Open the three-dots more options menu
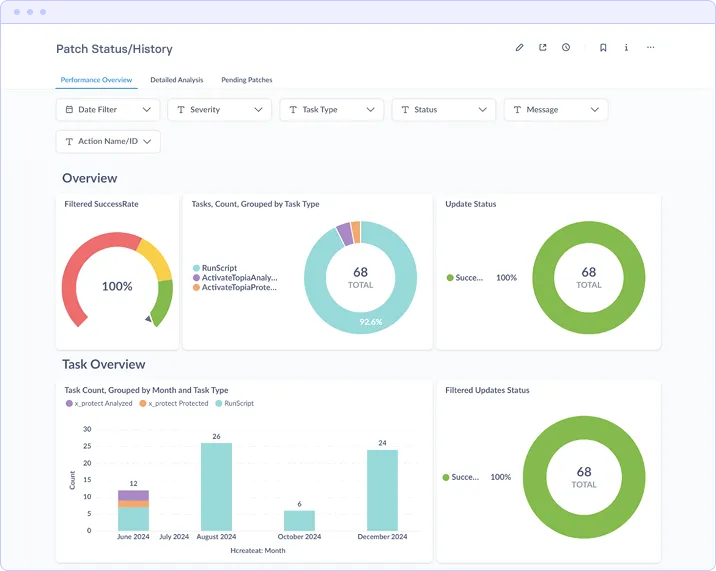The width and height of the screenshot is (716, 571). pos(650,48)
